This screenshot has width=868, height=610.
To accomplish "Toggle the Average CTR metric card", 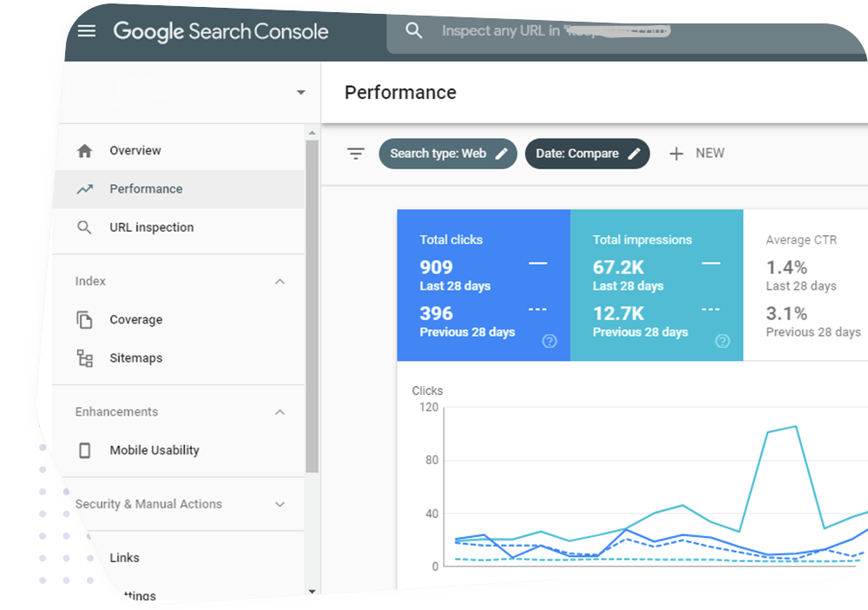I will point(806,285).
